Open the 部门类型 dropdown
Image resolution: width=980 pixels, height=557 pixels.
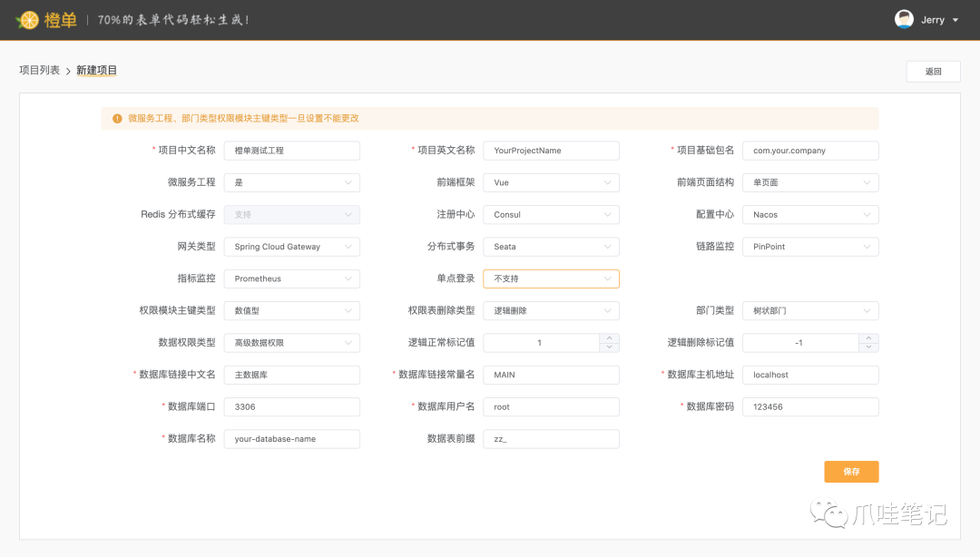[810, 310]
